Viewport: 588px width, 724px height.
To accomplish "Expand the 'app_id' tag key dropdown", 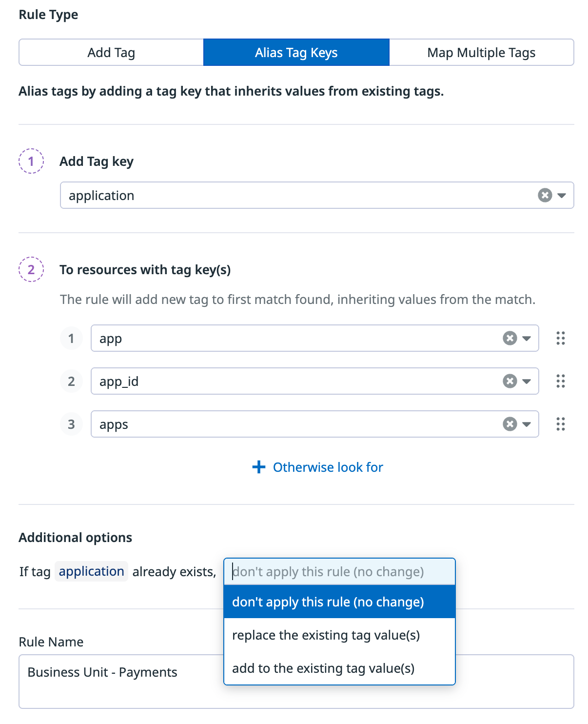I will coord(527,382).
